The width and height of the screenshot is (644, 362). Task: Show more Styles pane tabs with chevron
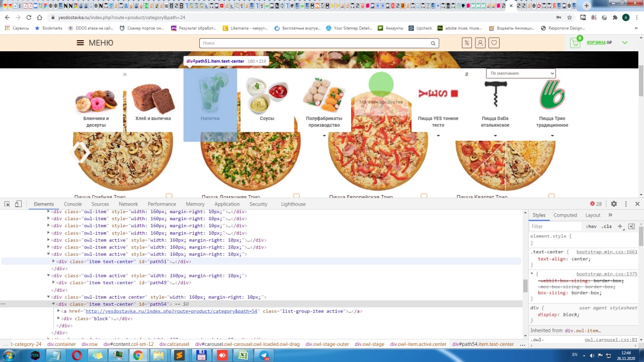(610, 215)
